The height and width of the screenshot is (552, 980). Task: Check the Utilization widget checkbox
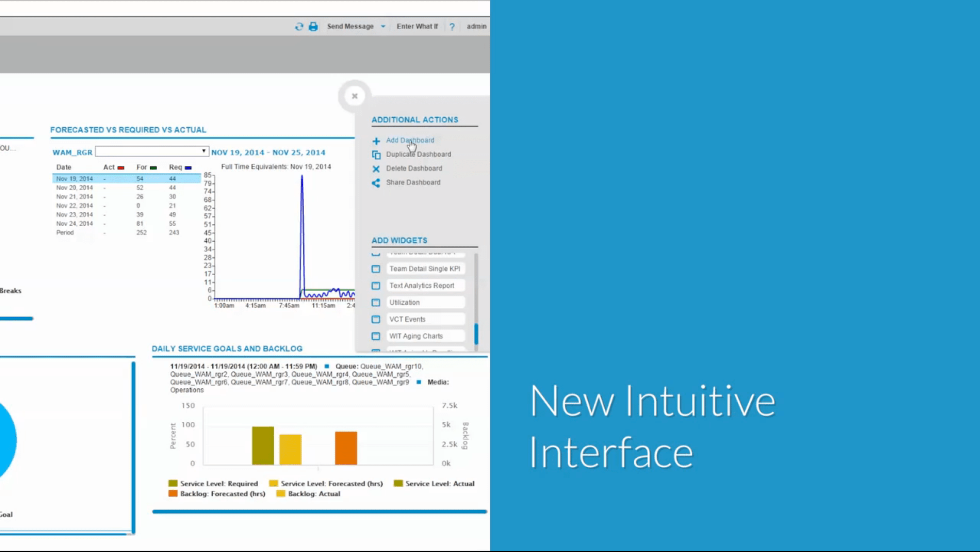click(376, 302)
